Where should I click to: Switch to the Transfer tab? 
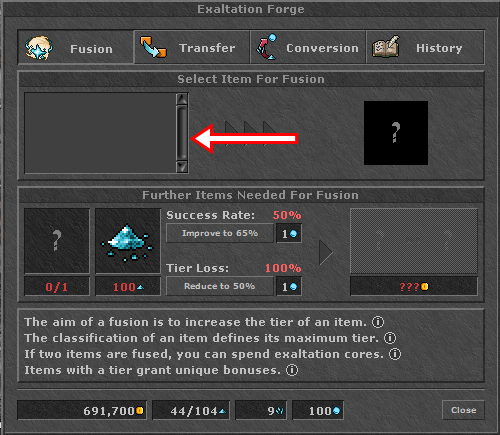point(192,47)
